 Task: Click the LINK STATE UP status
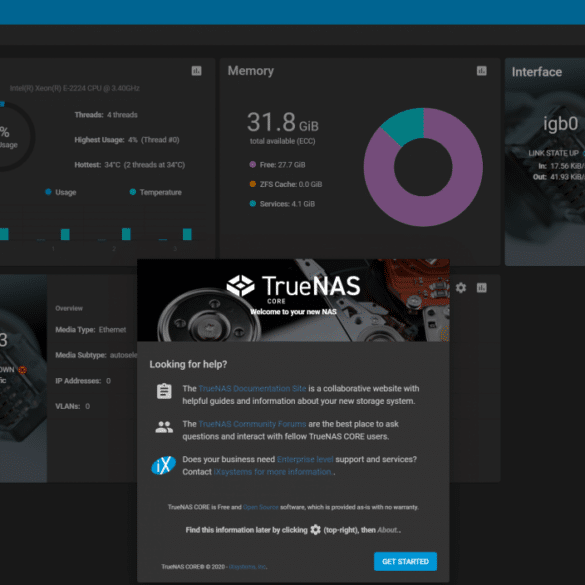click(x=553, y=153)
